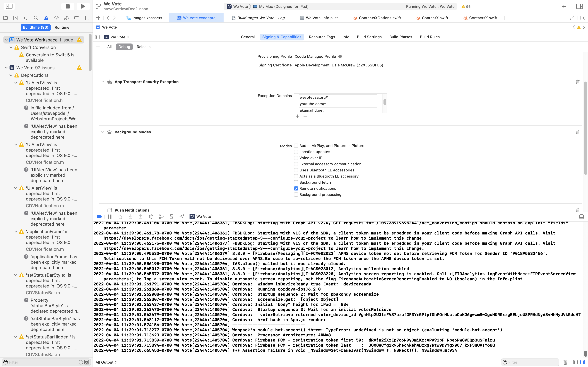
Task: Click the Simulate Location arrow icon
Action: click(182, 216)
